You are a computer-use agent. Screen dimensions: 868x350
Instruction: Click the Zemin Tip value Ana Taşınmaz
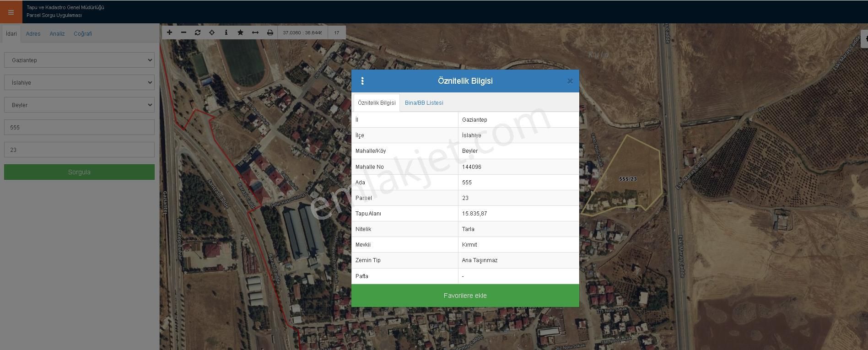[480, 260]
